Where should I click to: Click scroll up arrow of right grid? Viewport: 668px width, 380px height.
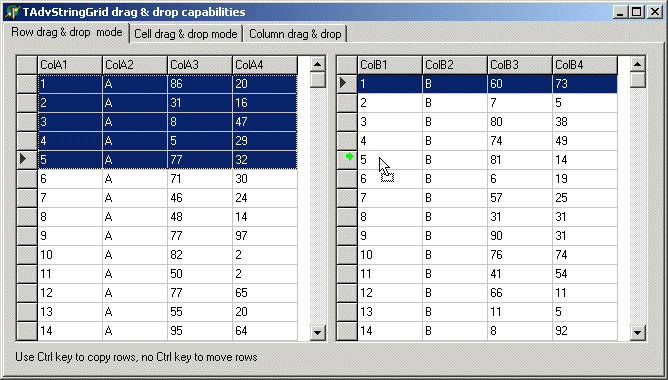click(x=637, y=64)
